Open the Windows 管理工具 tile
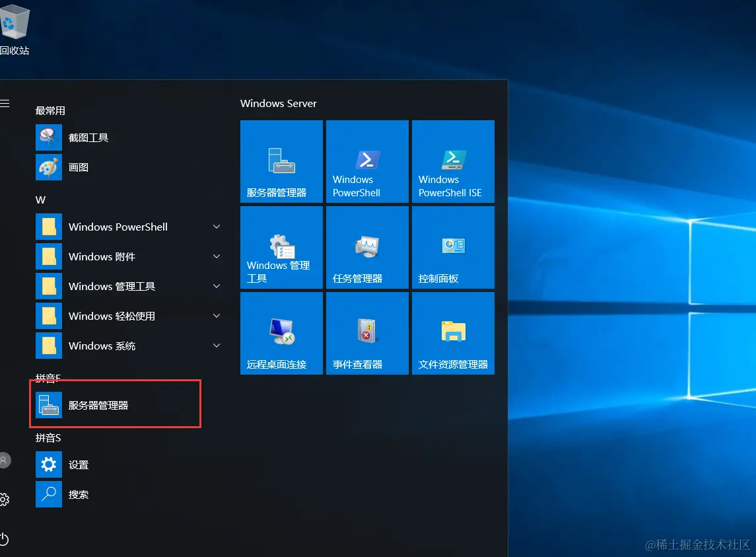 coord(281,248)
